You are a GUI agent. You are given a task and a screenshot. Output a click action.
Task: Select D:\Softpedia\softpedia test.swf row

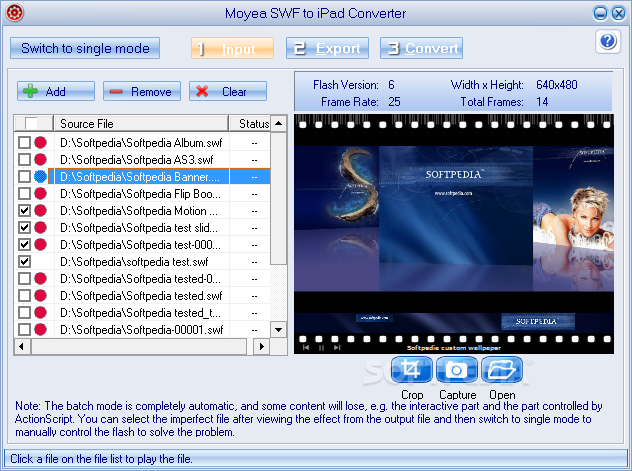[x=141, y=262]
